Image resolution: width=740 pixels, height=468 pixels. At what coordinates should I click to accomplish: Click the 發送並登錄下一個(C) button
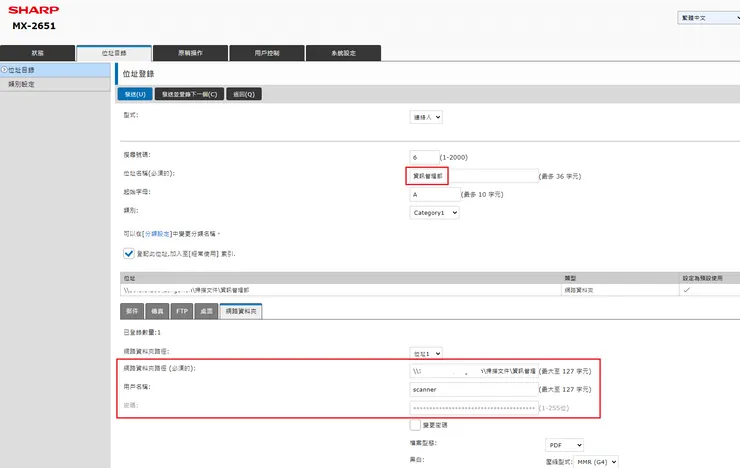pyautogui.click(x=189, y=94)
